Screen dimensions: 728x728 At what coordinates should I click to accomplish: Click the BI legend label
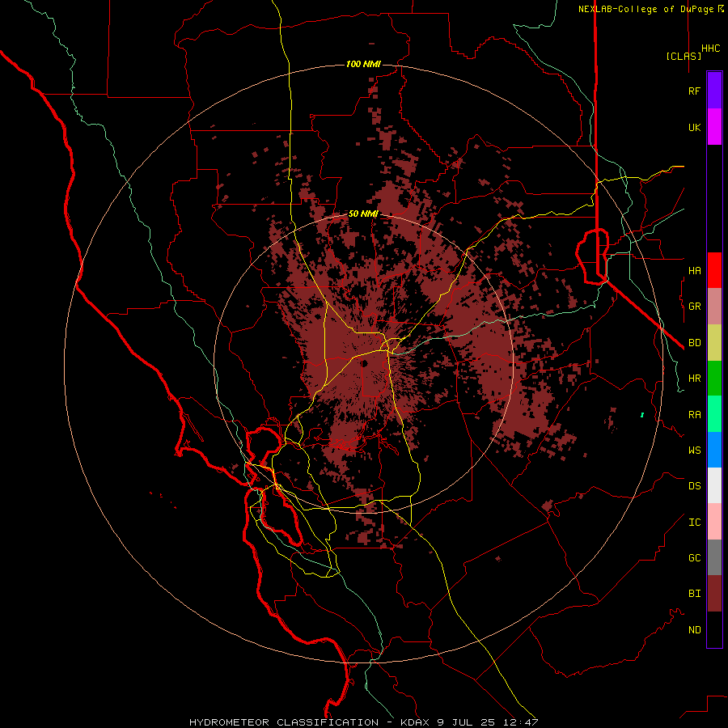(694, 594)
